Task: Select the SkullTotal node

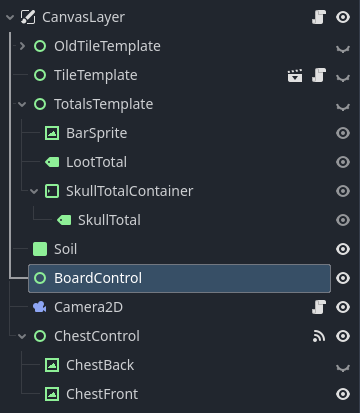Action: tap(109, 220)
